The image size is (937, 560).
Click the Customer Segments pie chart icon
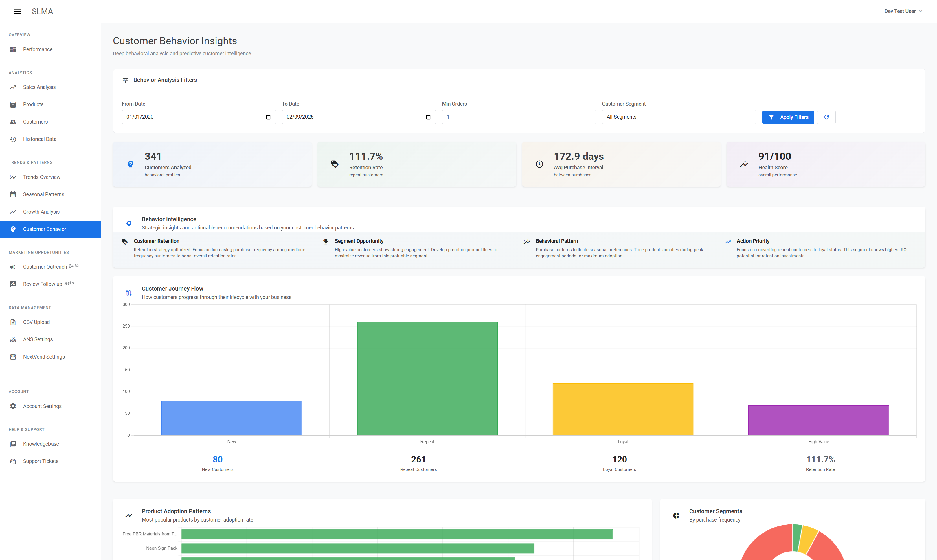click(676, 515)
